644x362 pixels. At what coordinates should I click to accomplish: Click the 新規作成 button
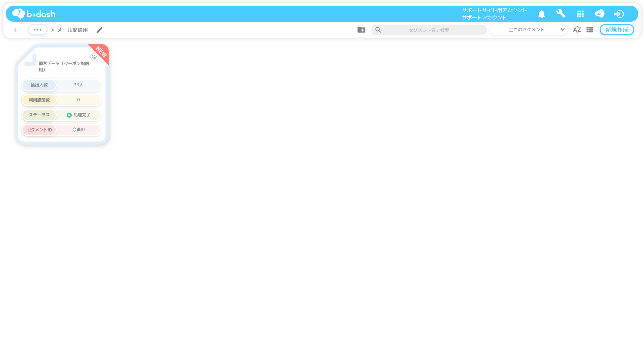[x=617, y=30]
